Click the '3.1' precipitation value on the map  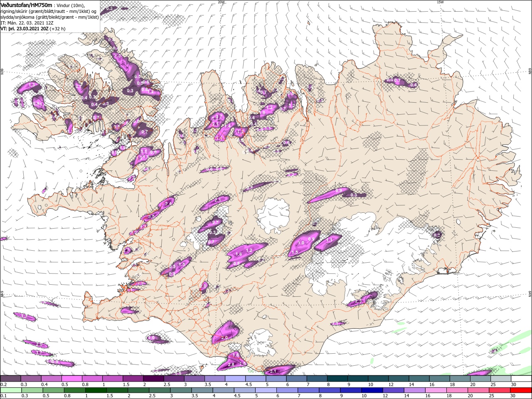(273, 371)
